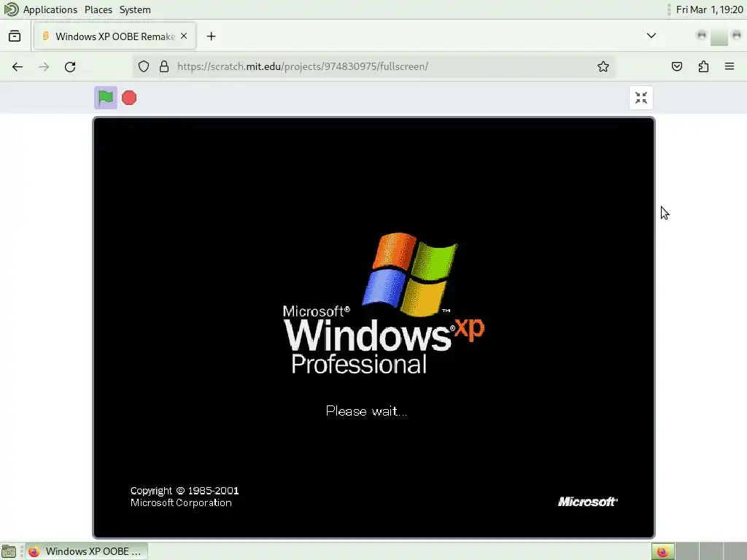Click the clock showing Fri Mar 1, 19:20
The width and height of the screenshot is (747, 560).
coord(709,9)
